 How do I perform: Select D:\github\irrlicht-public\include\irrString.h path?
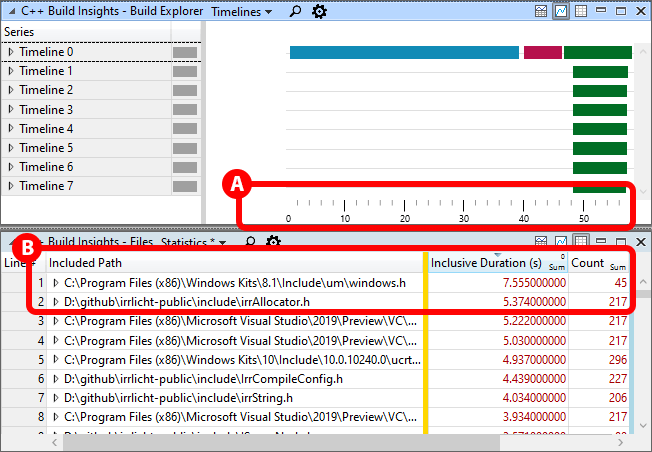coord(178,398)
